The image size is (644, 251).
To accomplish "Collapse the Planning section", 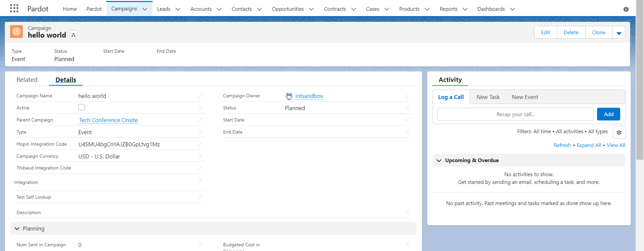I will click(x=17, y=229).
